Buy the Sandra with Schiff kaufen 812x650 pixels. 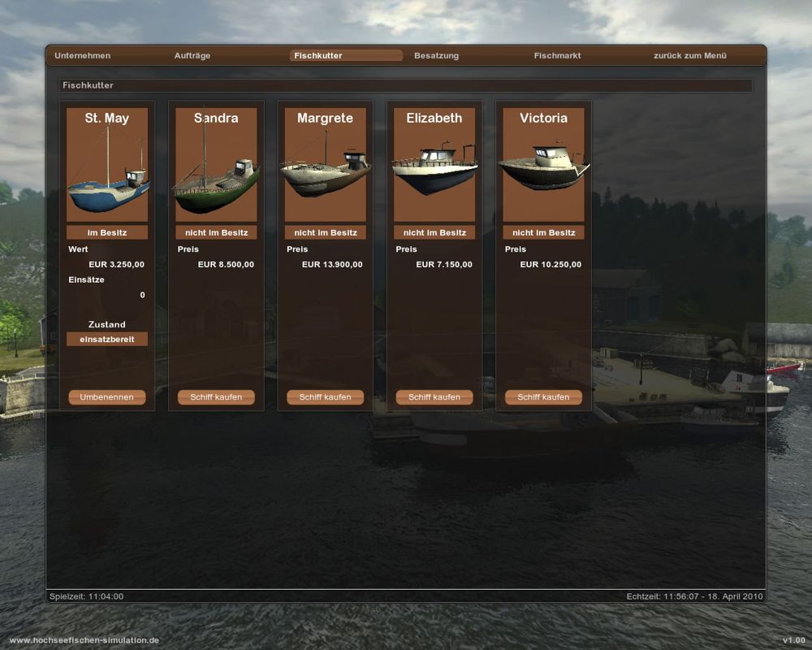pos(217,397)
